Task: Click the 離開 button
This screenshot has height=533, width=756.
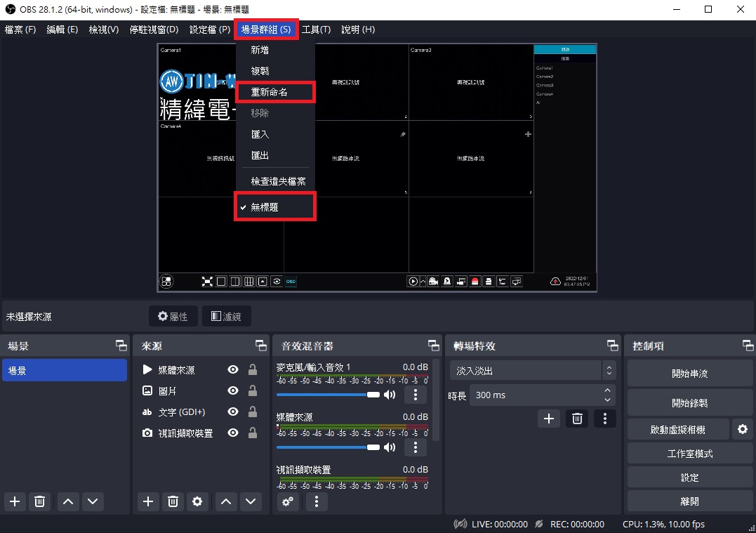Action: [x=690, y=501]
